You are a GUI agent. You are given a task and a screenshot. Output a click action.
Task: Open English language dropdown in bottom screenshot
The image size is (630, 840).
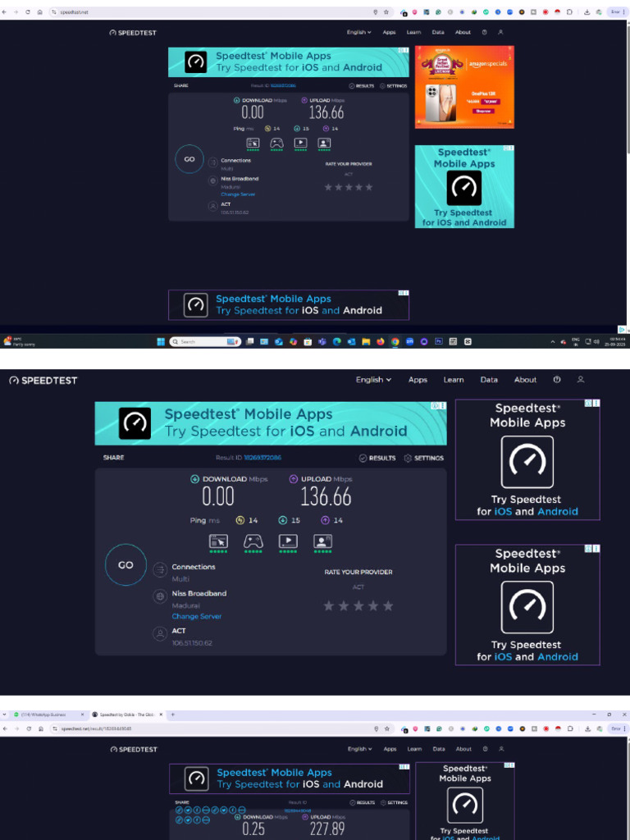coord(359,749)
